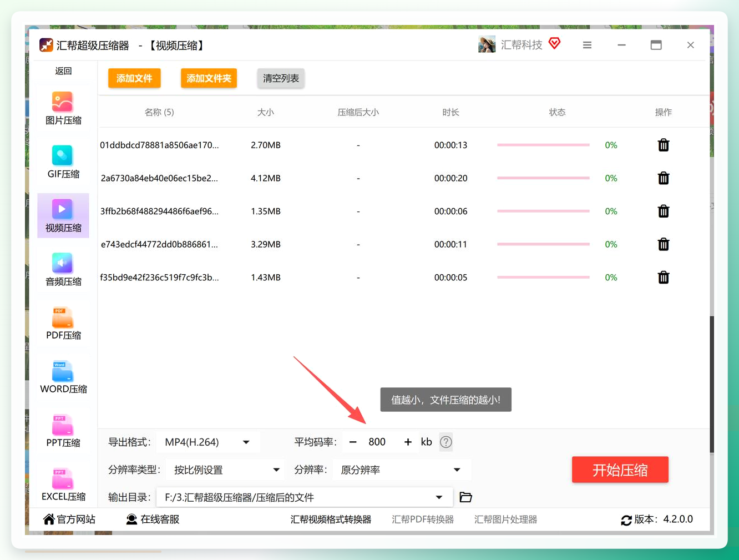Open the 汇帮视频格式转换器 link
739x560 pixels.
[x=331, y=519]
